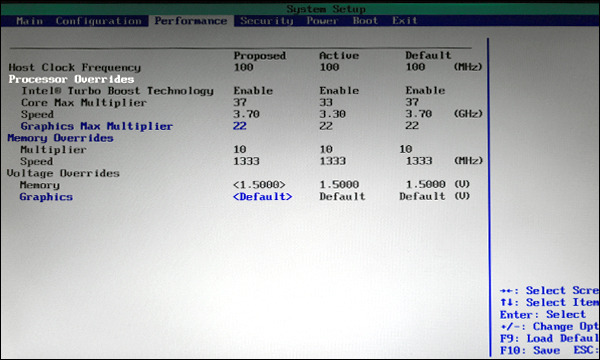
Task: Click the Graphics Max Multiplier label
Action: point(97,126)
